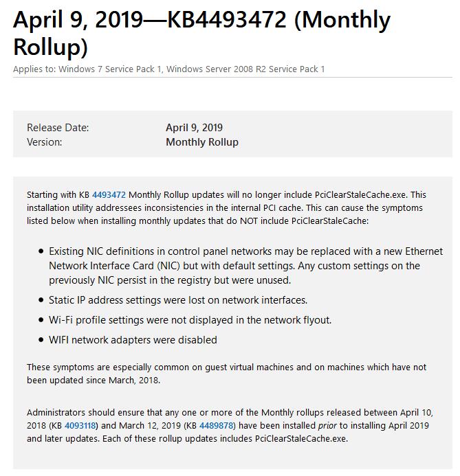Click the paragraph starting "Starting with KB"
460x476 pixels.
point(227,208)
